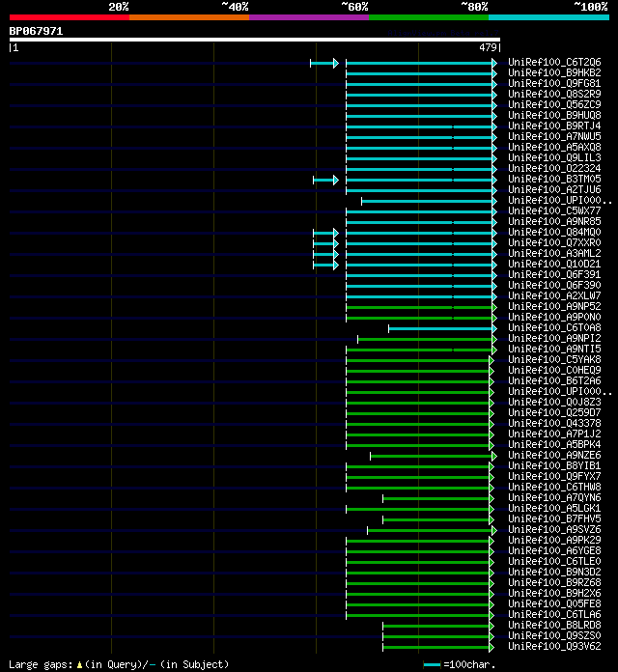This screenshot has height=672, width=618.
Task: Select hit label UniRef100_Q6F391
Action: tap(554, 274)
